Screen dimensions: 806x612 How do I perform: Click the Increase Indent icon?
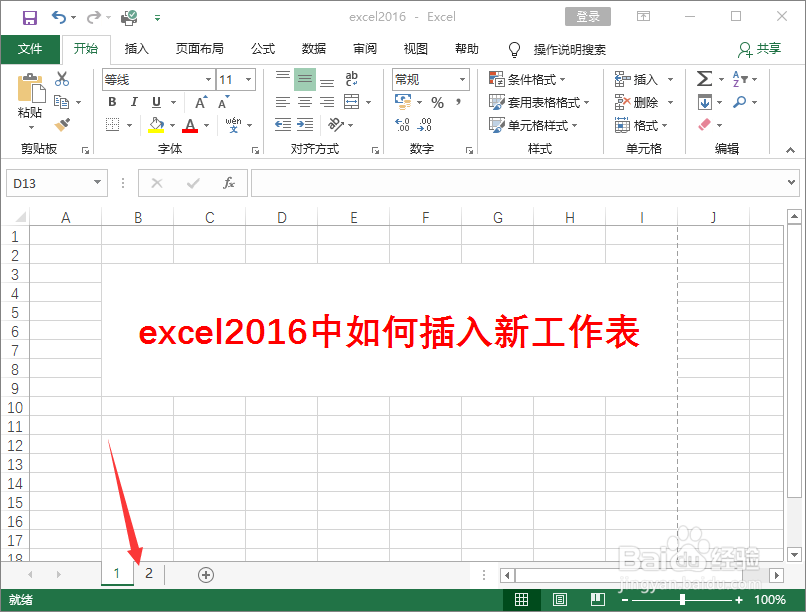click(305, 124)
